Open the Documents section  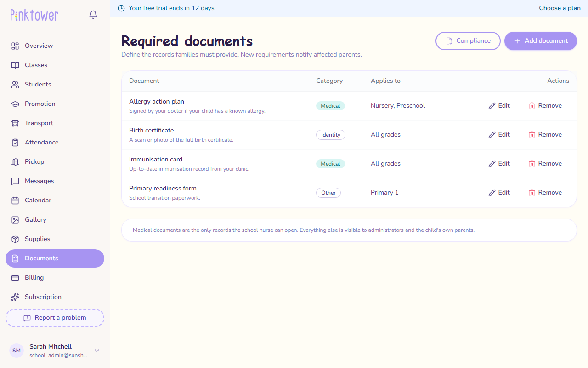[55, 259]
